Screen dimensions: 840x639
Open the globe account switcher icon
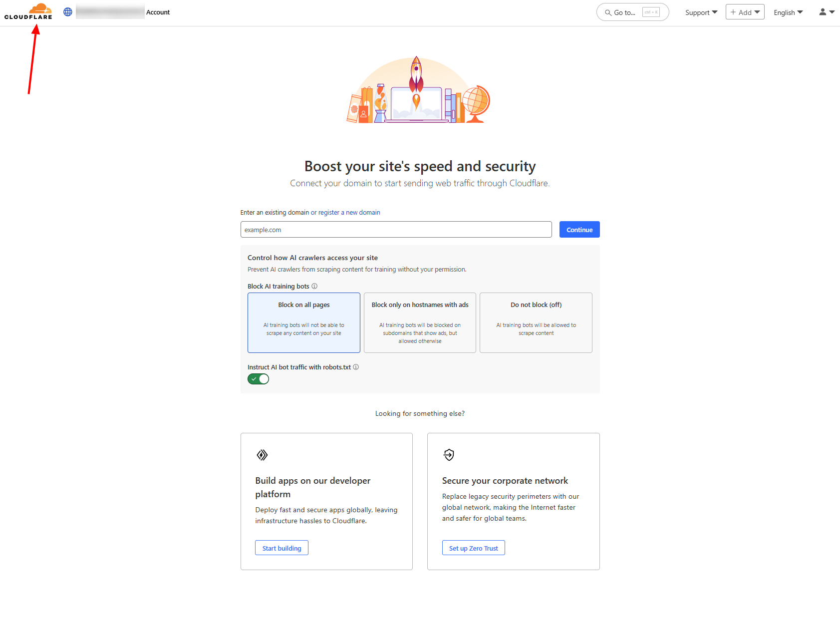(x=67, y=11)
